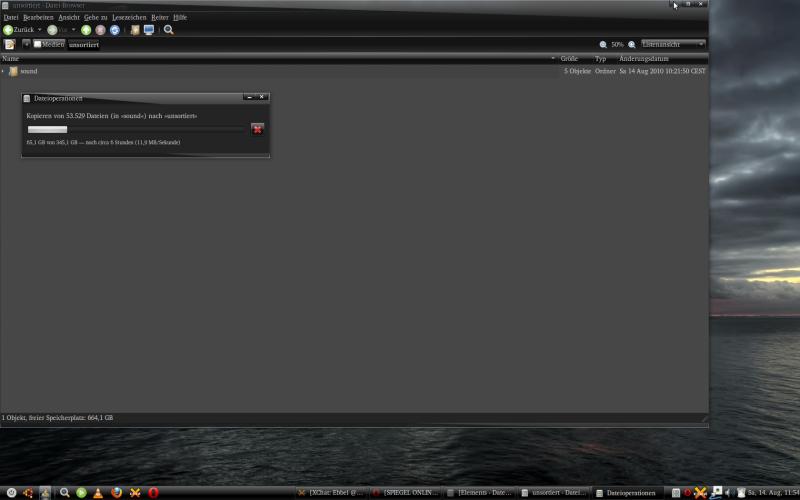Launch XChat from the panel launcher
Viewport: 800px width, 500px height.
click(135, 493)
